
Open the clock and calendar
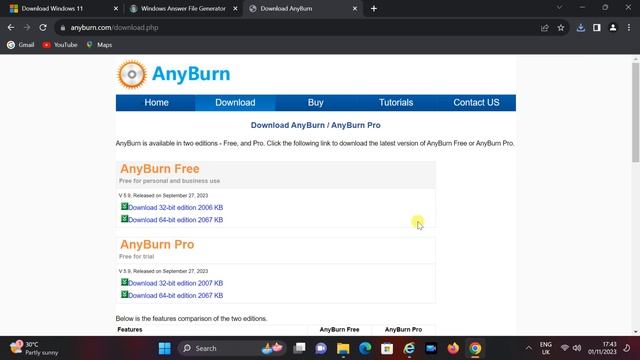[602, 348]
